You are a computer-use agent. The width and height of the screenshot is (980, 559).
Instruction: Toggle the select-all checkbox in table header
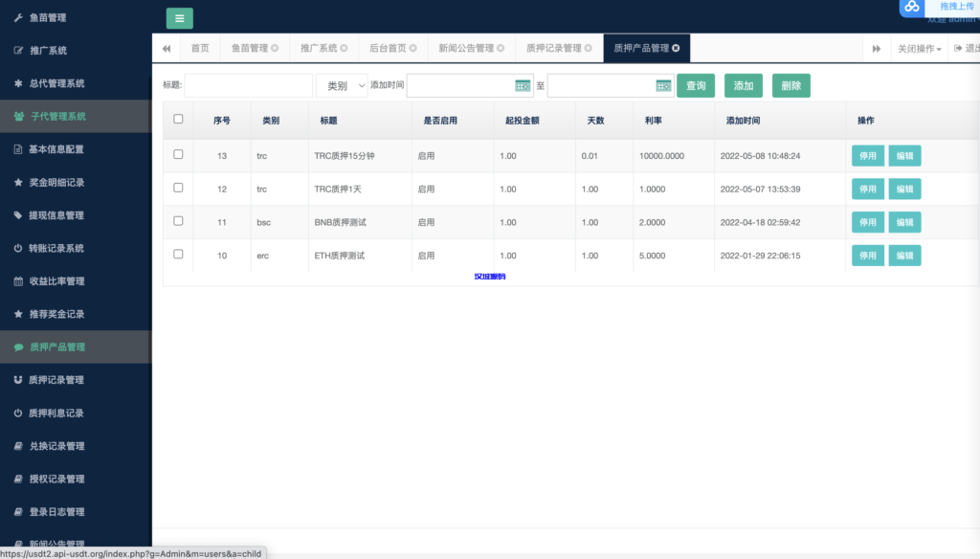(178, 119)
